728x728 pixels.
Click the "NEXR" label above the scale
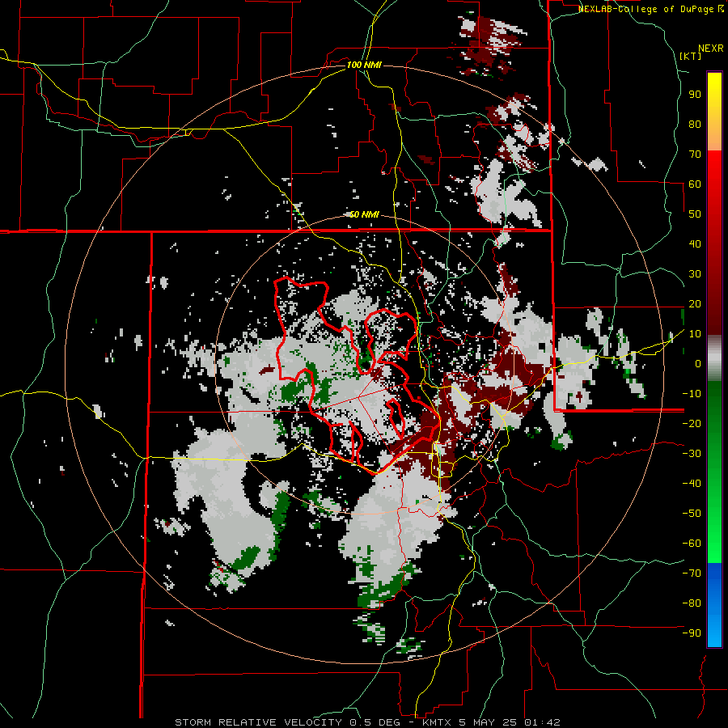click(x=711, y=49)
